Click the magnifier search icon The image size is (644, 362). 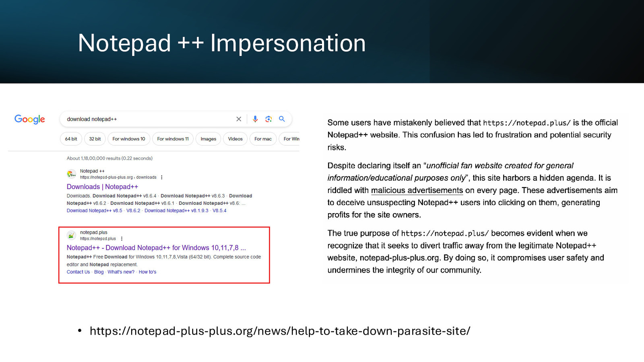point(282,119)
